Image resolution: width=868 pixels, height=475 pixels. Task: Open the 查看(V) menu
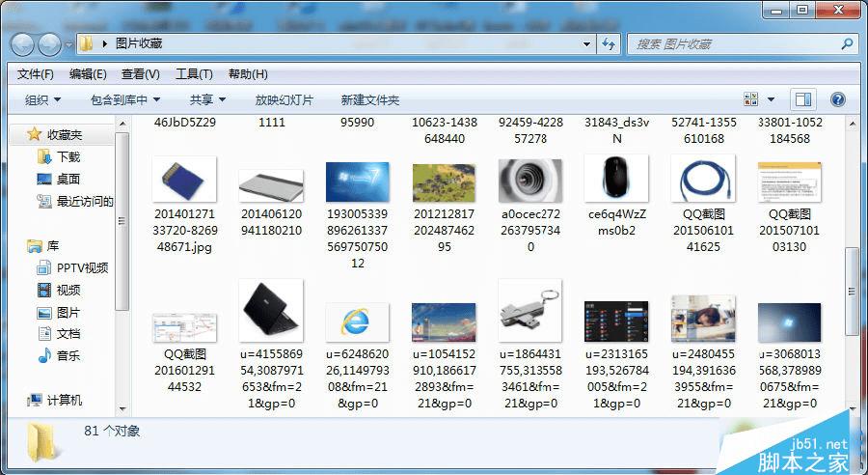click(141, 74)
